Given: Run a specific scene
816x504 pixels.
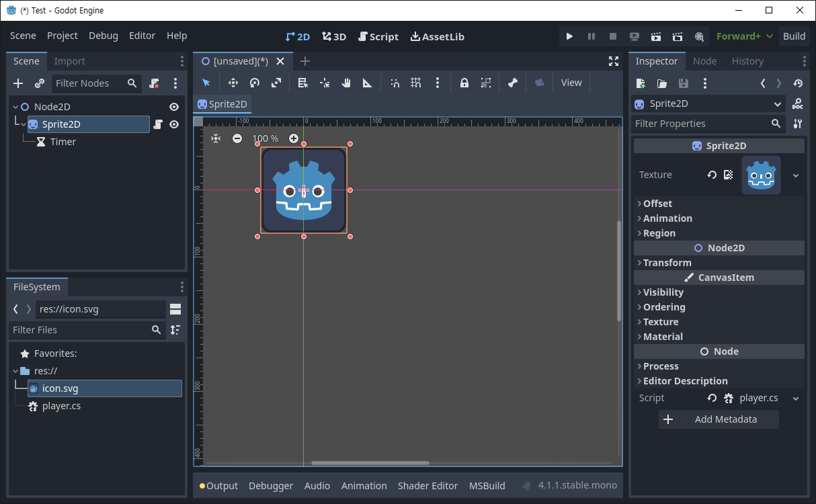Looking at the screenshot, I should point(678,36).
